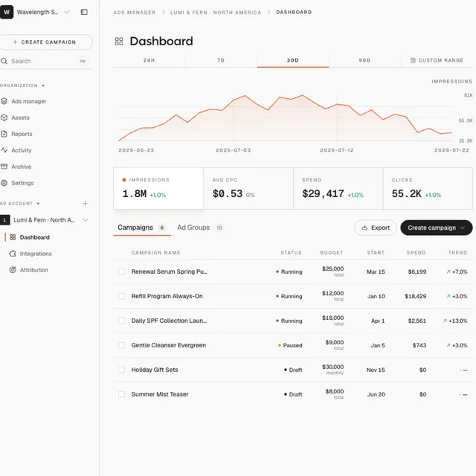Switch to the 7D time range
The height and width of the screenshot is (476, 476).
click(221, 60)
